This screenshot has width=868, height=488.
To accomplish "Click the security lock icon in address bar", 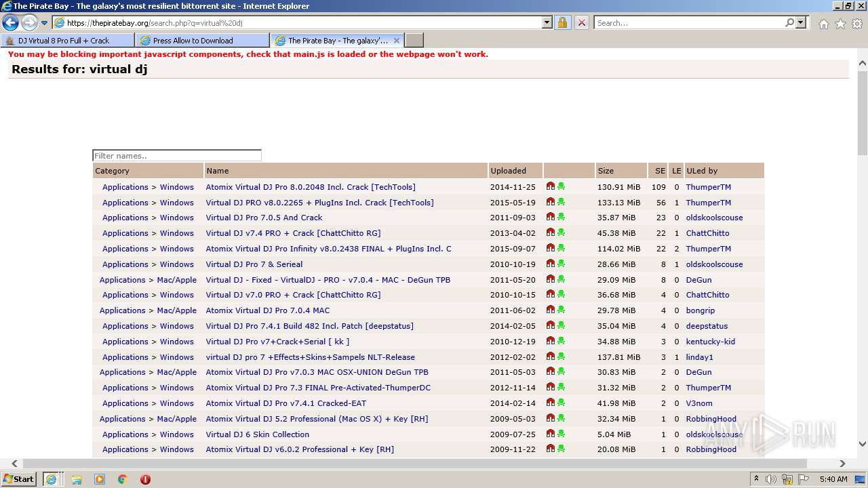I will pyautogui.click(x=562, y=22).
